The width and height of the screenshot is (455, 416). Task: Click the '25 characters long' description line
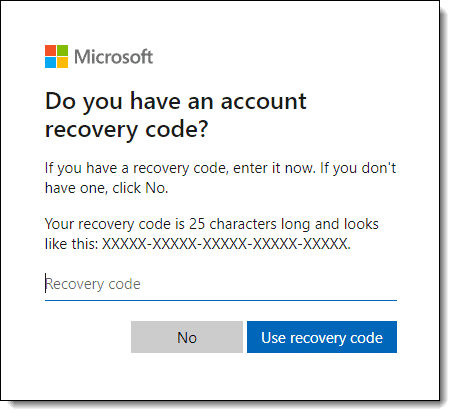tap(212, 224)
